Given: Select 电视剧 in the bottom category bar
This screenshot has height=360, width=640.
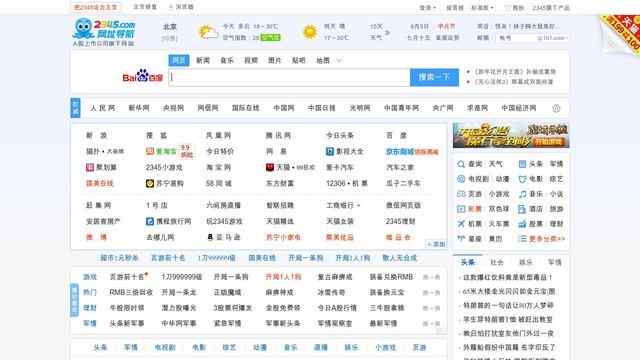Looking at the screenshot, I should [x=165, y=347].
